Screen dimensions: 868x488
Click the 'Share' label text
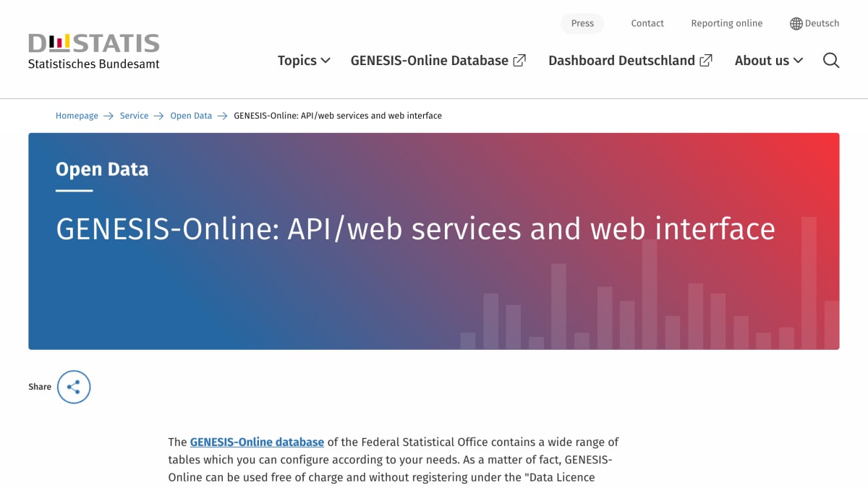[x=40, y=387]
